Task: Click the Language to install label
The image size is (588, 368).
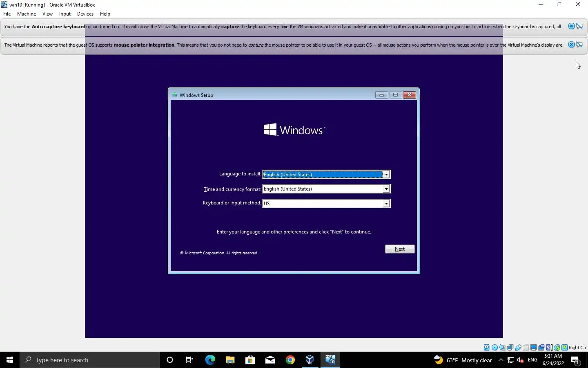Action: click(240, 174)
